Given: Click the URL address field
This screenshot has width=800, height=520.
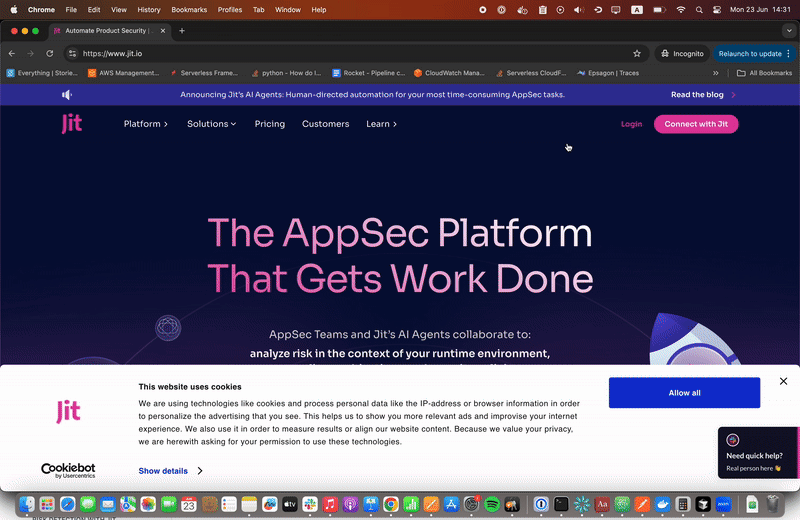Looking at the screenshot, I should (x=355, y=54).
